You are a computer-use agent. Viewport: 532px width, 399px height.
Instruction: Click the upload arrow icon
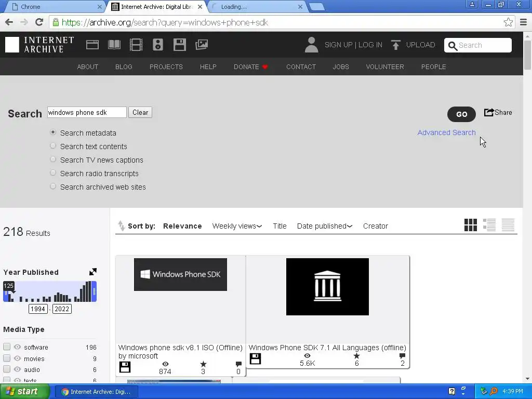395,45
